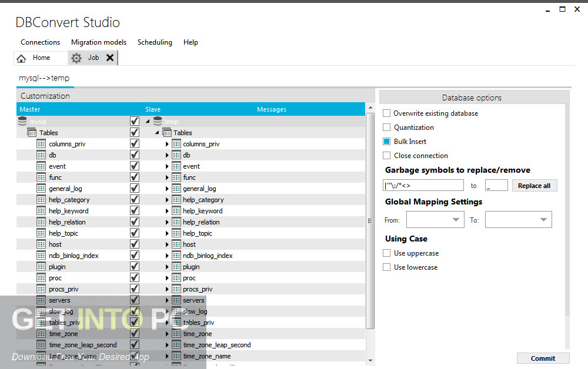Click Master event table icon
Image resolution: width=588 pixels, height=369 pixels.
click(41, 166)
